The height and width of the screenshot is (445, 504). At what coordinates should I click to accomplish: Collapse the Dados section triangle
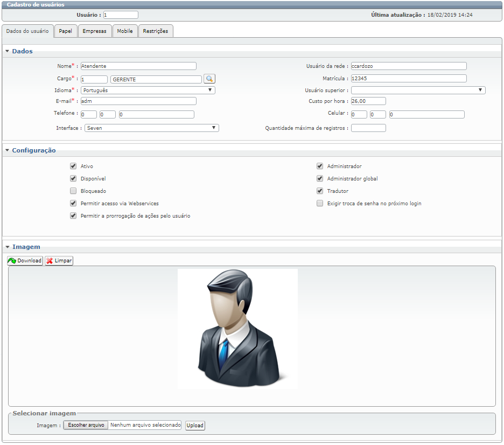click(7, 51)
